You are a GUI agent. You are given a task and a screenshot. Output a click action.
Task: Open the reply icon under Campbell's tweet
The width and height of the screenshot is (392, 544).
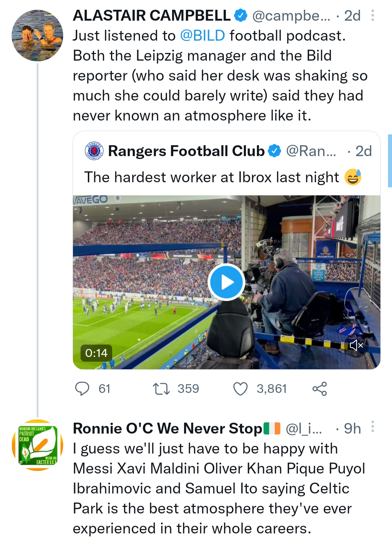click(x=82, y=389)
